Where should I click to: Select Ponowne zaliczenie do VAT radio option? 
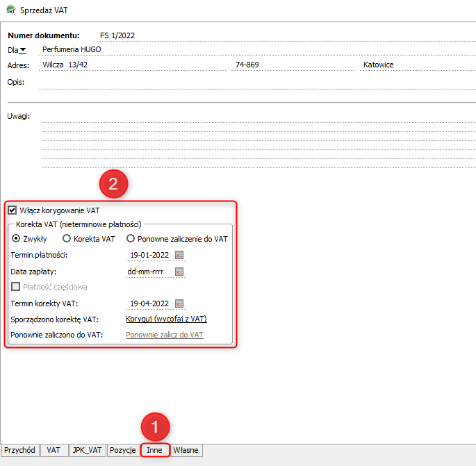click(131, 238)
